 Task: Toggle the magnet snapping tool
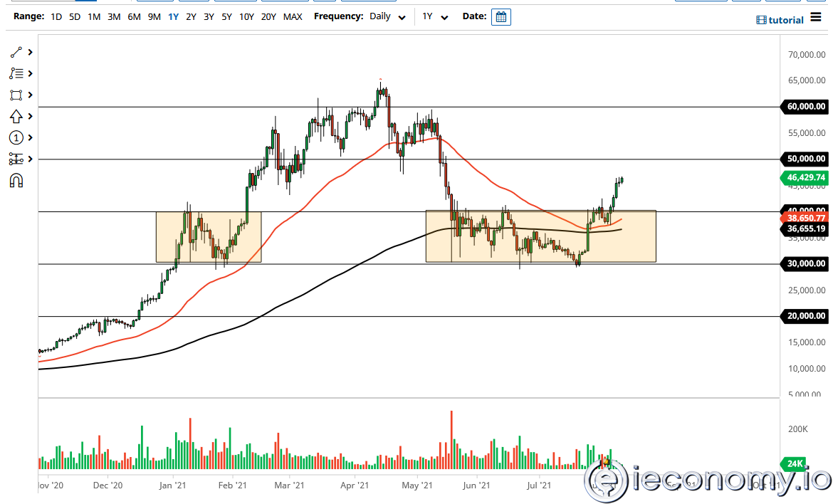pos(15,180)
